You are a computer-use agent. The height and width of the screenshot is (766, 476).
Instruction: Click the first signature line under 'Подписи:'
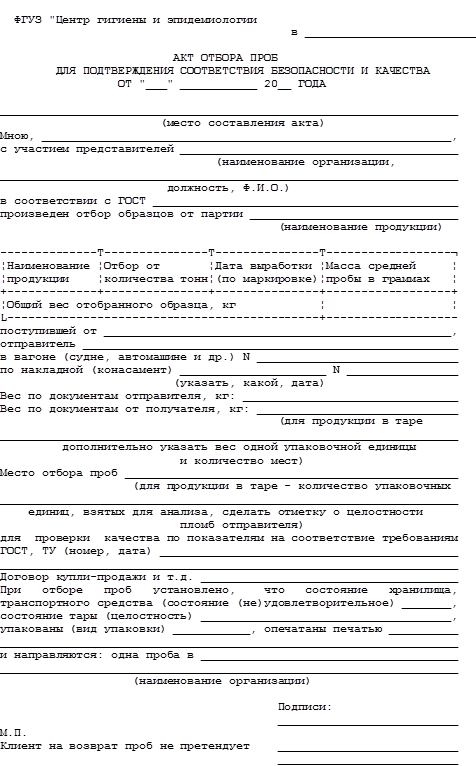[x=368, y=721]
